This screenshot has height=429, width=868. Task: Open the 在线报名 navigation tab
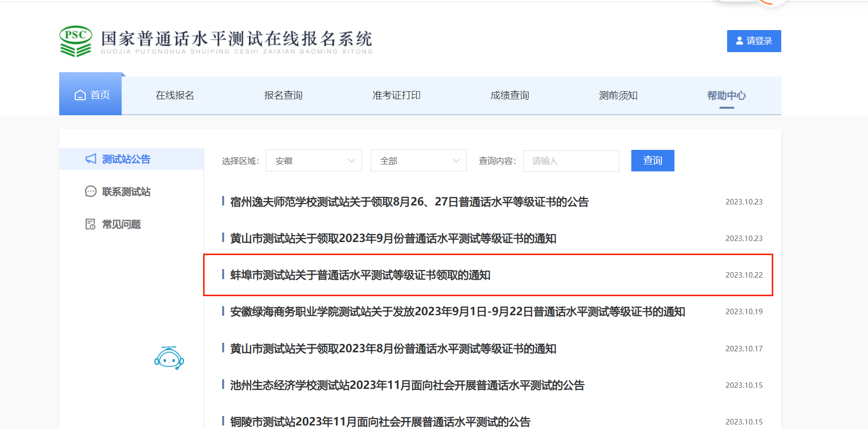(x=175, y=95)
